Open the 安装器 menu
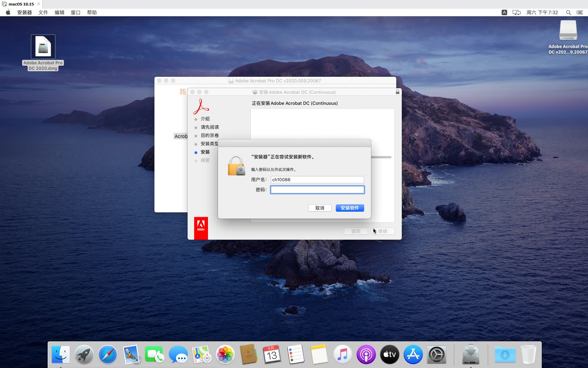The height and width of the screenshot is (368, 588). [x=25, y=12]
